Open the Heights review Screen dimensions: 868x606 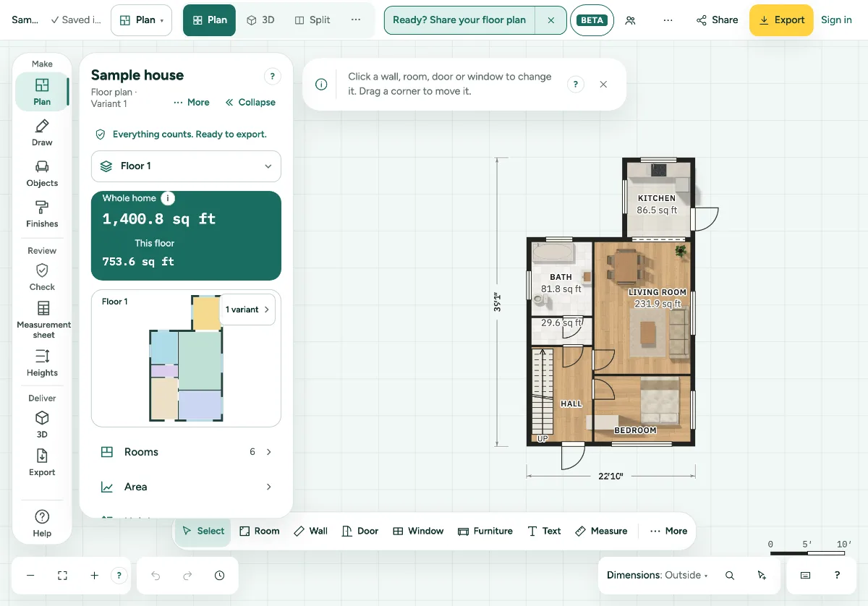[x=42, y=362]
